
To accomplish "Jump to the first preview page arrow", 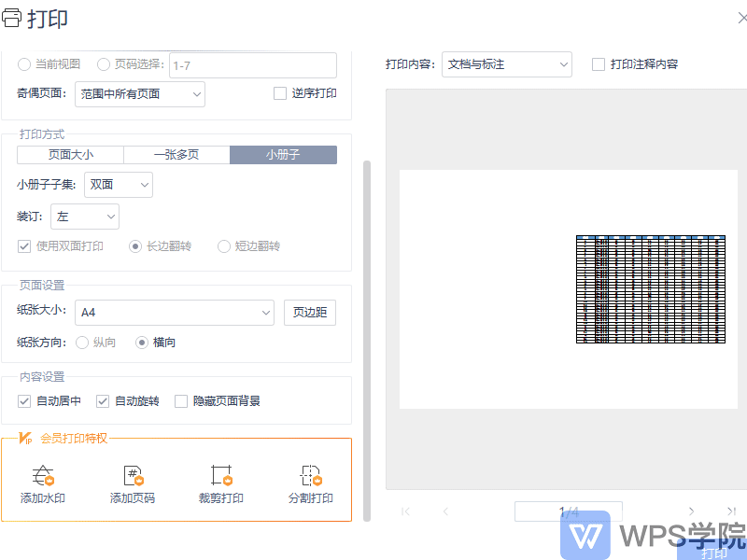I will point(405,511).
